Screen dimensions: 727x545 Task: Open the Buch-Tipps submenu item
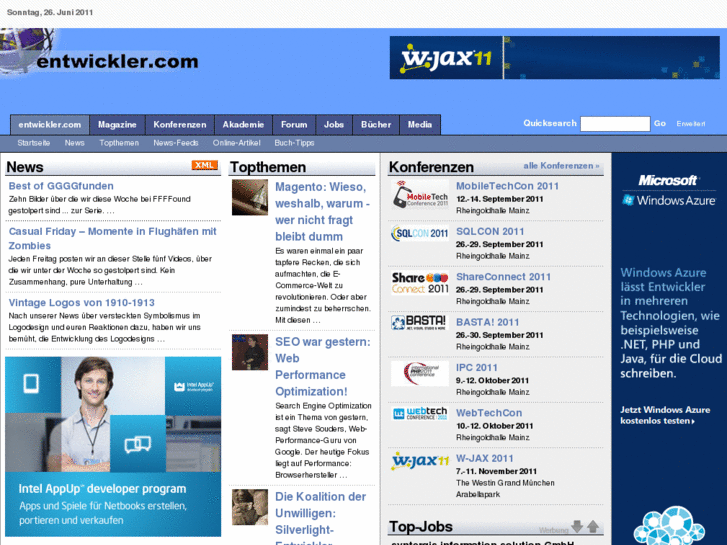[x=294, y=143]
